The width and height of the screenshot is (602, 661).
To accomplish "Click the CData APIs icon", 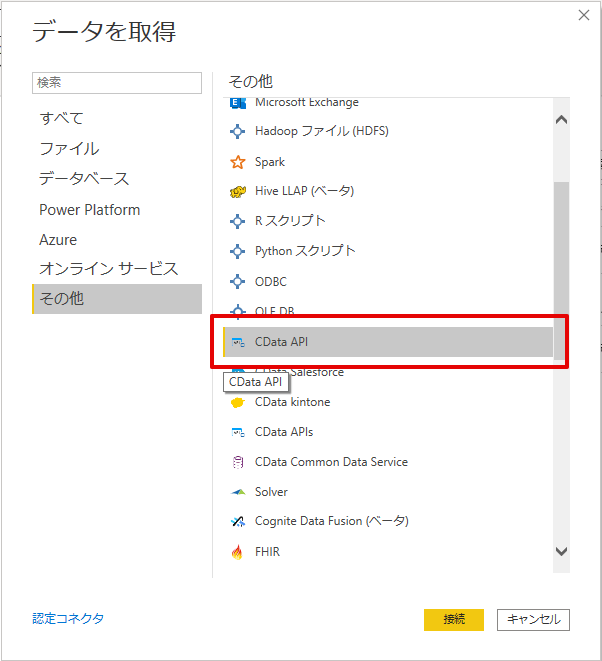I will coord(238,433).
